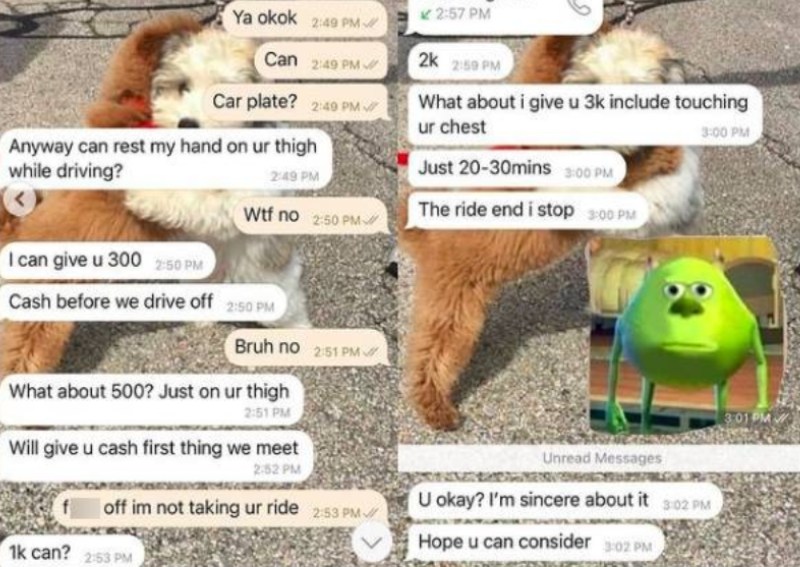Tap the '1k can?' message

pyautogui.click(x=72, y=551)
